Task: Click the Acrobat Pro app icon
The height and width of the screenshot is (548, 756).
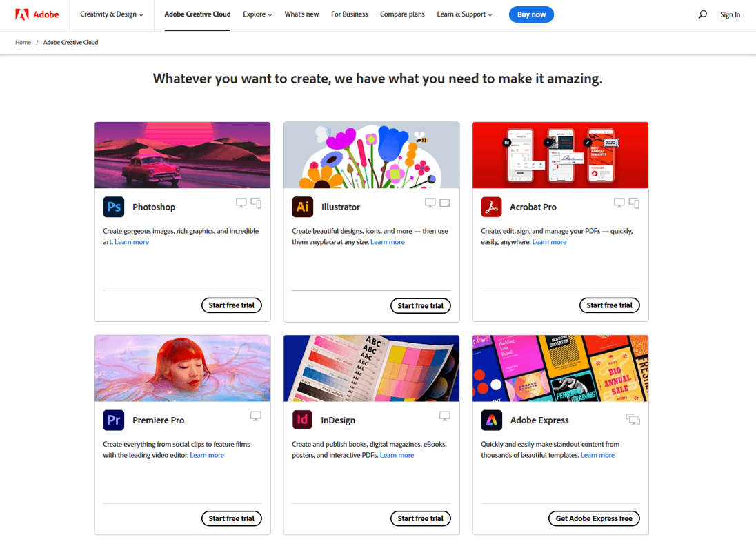Action: [491, 207]
